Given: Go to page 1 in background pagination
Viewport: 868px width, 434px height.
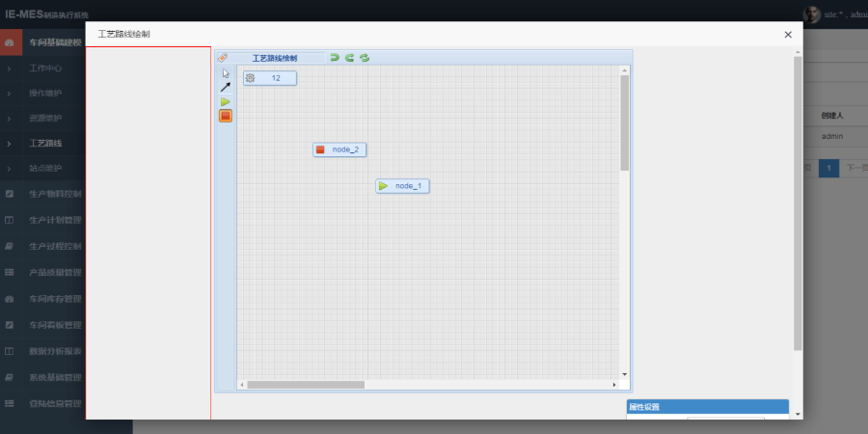Looking at the screenshot, I should pyautogui.click(x=829, y=168).
